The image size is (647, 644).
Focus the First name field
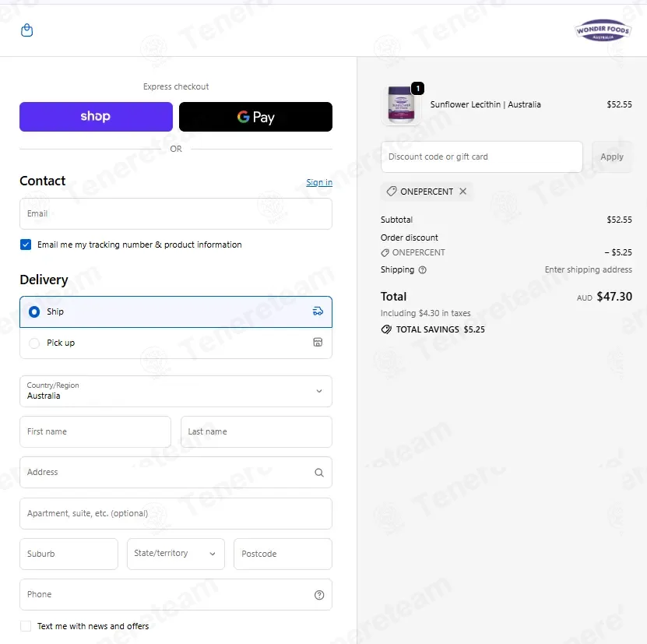tap(95, 432)
